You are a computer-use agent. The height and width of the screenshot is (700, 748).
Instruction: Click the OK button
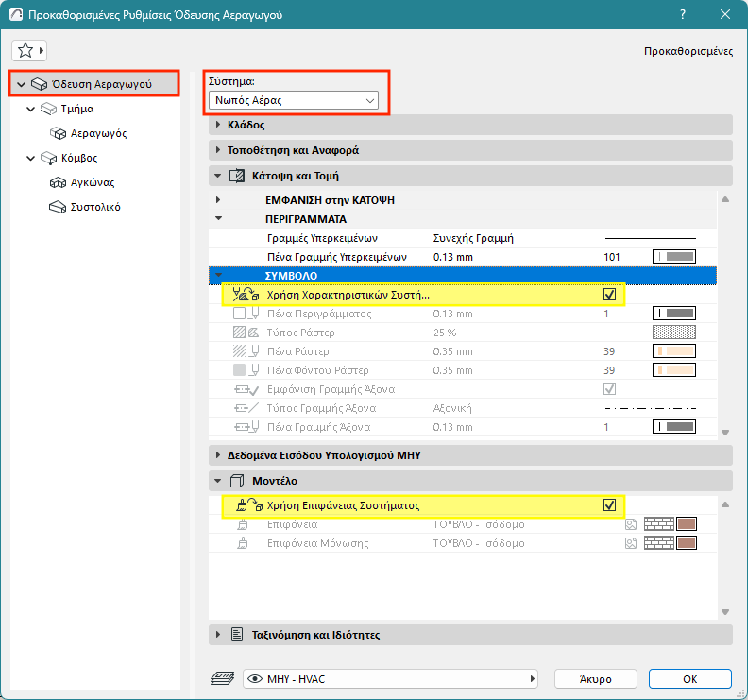689,679
